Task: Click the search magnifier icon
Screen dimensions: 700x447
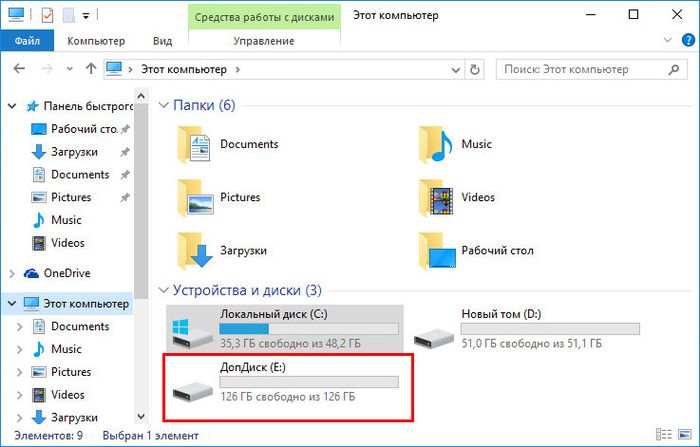Action: pyautogui.click(x=674, y=70)
